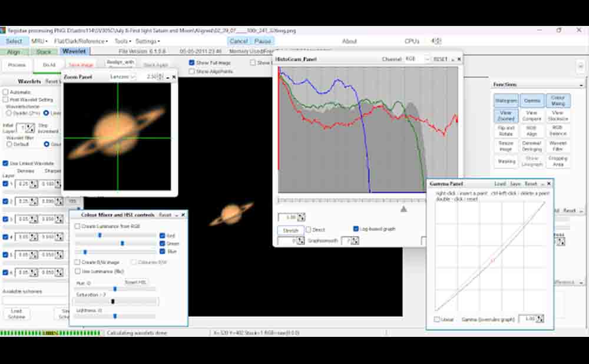The width and height of the screenshot is (589, 364).
Task: Open the Resize Image tool
Action: point(506,146)
